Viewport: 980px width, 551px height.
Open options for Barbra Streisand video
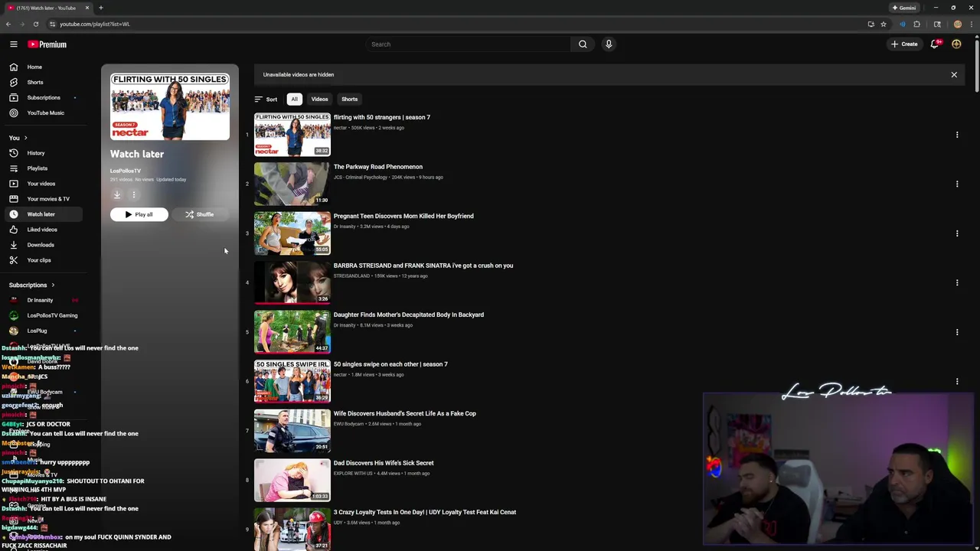(x=956, y=282)
